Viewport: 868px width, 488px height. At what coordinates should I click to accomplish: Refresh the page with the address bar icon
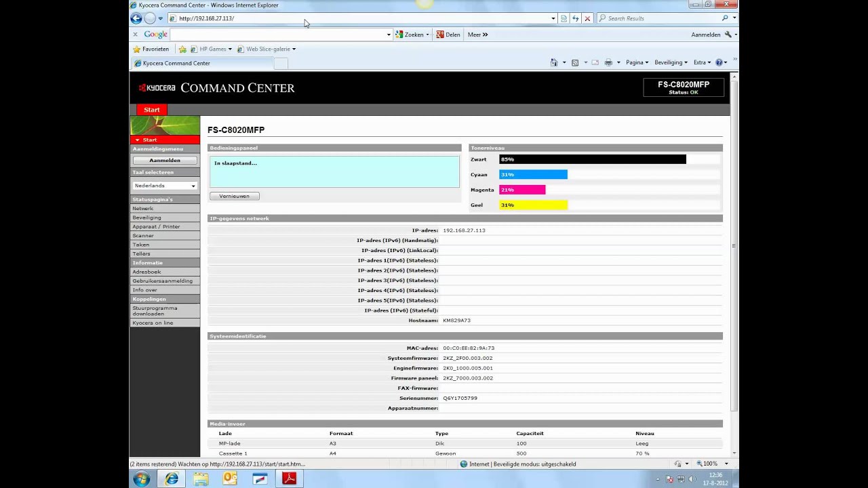coord(576,18)
